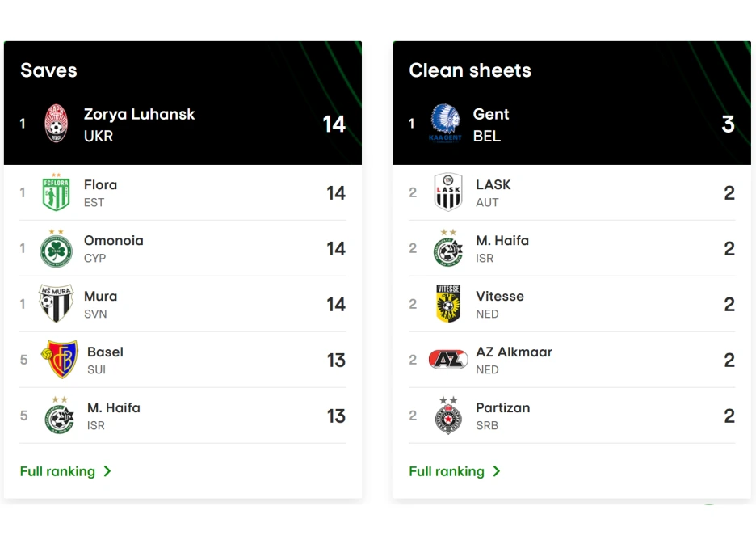This screenshot has width=756, height=540.
Task: Click the Basel club crest
Action: (x=59, y=360)
